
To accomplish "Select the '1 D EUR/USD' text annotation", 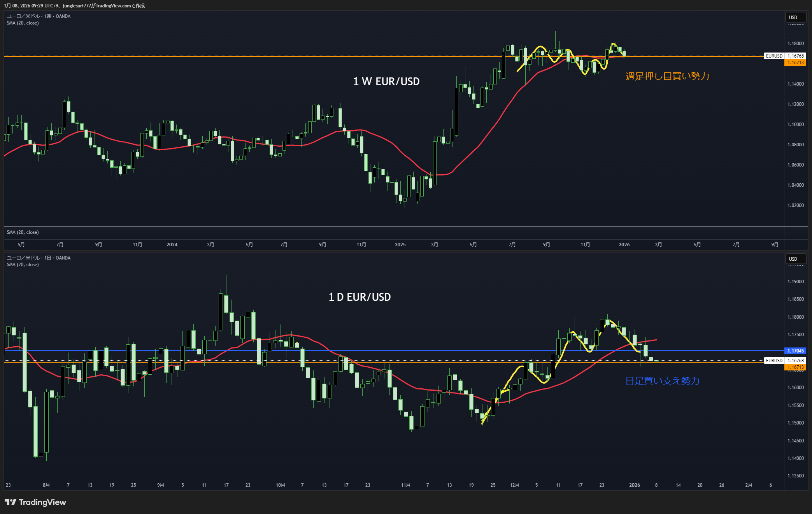I will [x=360, y=297].
